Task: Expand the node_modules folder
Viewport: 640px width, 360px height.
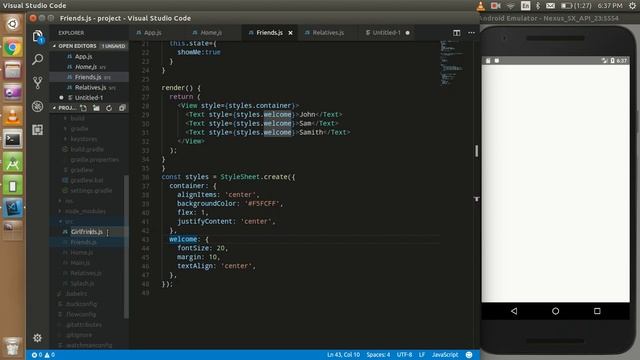Action: pyautogui.click(x=85, y=211)
